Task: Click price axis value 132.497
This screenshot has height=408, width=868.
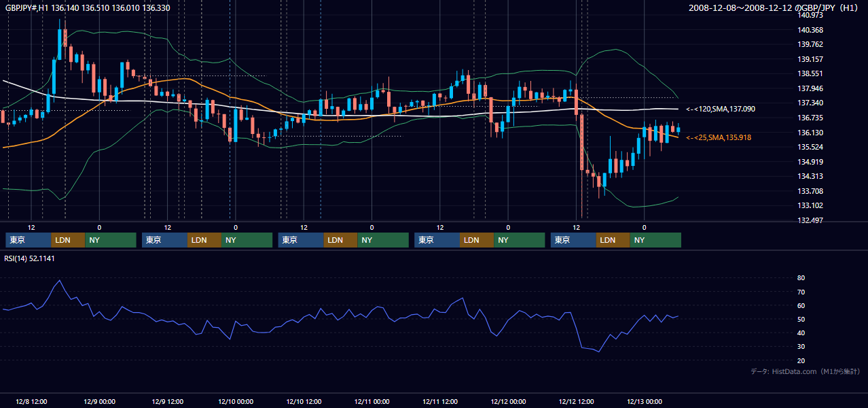Action: (x=811, y=220)
